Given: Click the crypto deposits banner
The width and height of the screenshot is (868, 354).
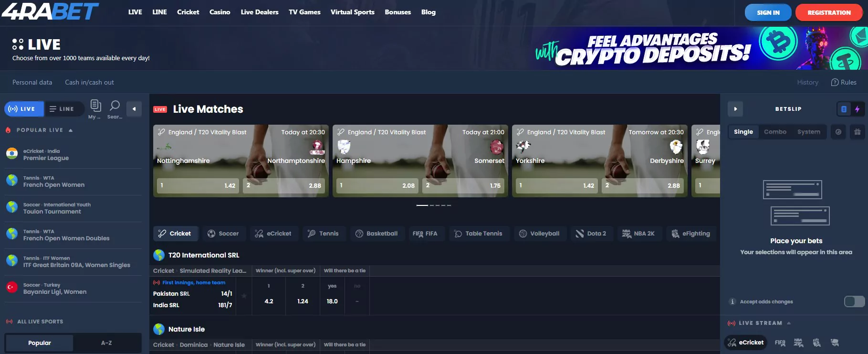Looking at the screenshot, I should [699, 48].
